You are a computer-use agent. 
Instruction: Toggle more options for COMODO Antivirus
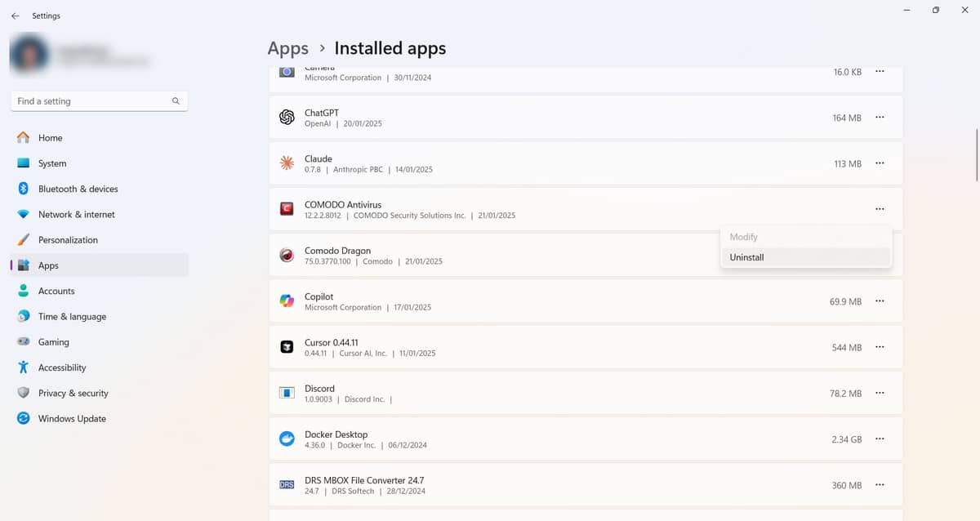pyautogui.click(x=880, y=209)
